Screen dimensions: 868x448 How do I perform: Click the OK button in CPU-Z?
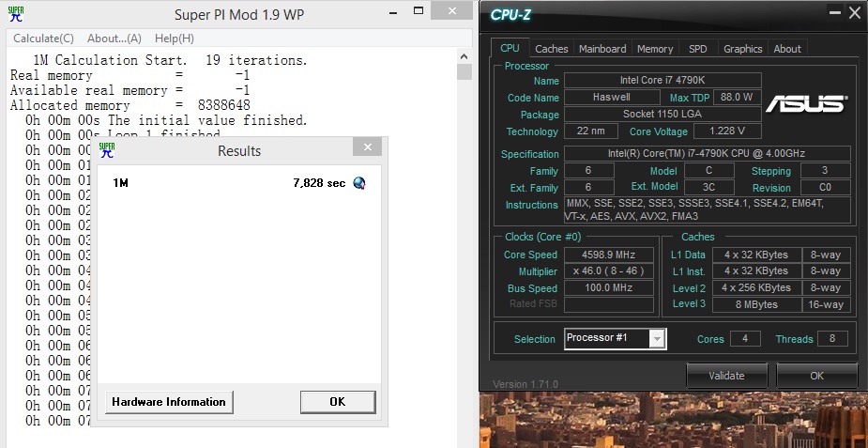[817, 376]
